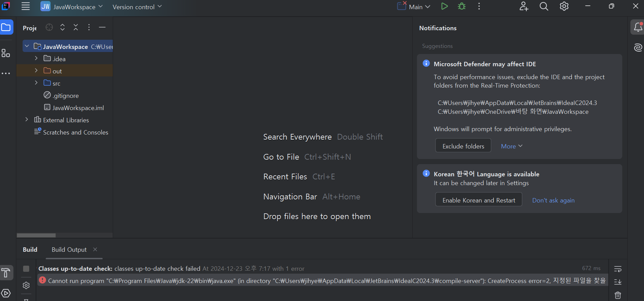Open Code With Me icon
The image size is (644, 301).
[x=524, y=6]
